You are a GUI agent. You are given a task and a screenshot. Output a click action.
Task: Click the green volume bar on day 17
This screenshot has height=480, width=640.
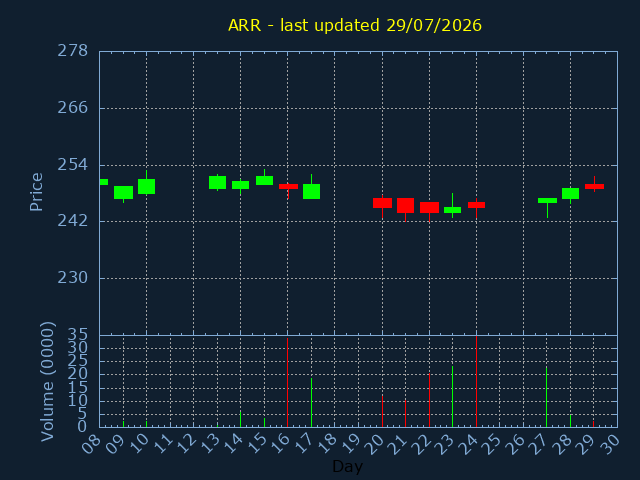(x=311, y=402)
